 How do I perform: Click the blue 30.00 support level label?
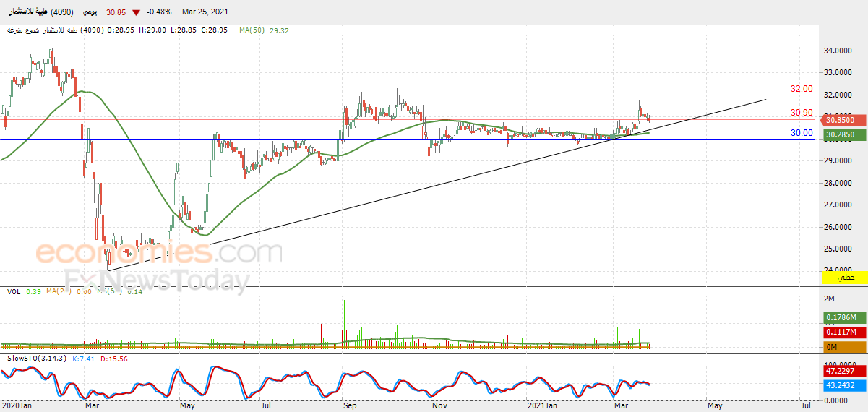point(802,133)
